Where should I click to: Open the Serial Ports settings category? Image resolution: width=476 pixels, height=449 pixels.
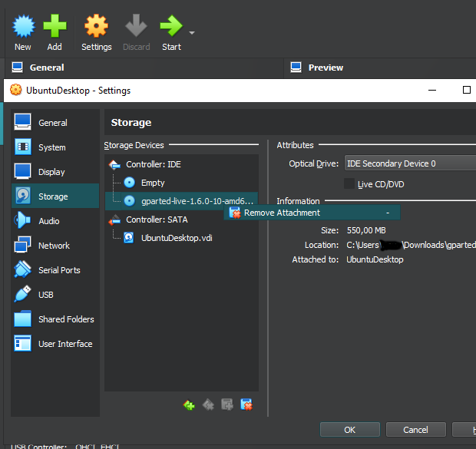coord(55,270)
